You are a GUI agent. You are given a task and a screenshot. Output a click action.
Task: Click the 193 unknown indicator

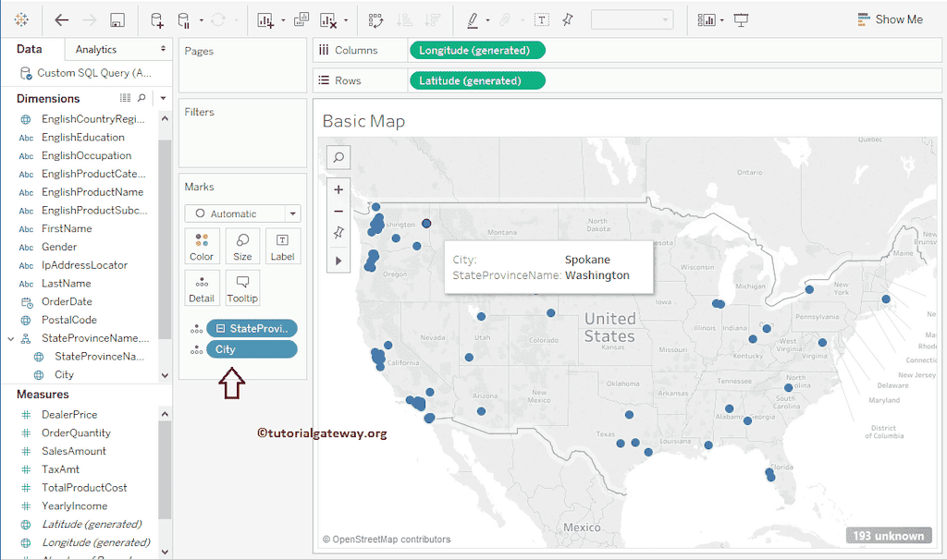[888, 536]
